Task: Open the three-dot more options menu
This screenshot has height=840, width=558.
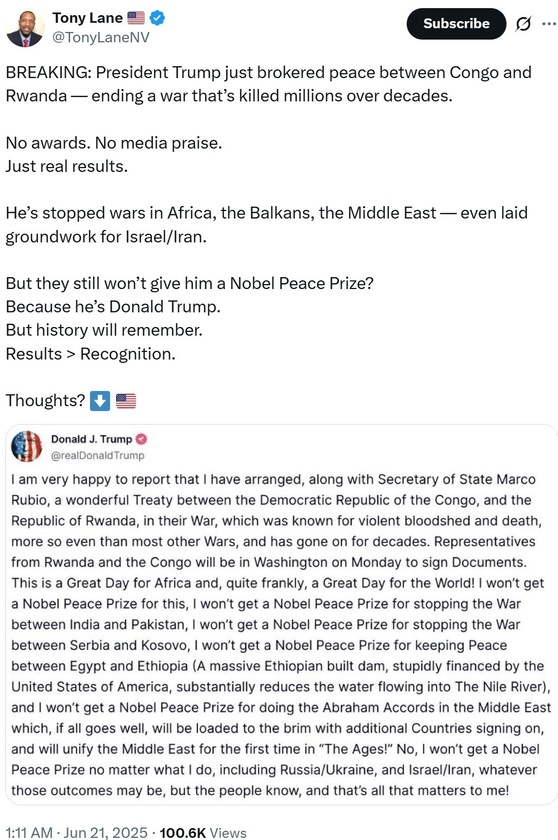Action: click(549, 24)
